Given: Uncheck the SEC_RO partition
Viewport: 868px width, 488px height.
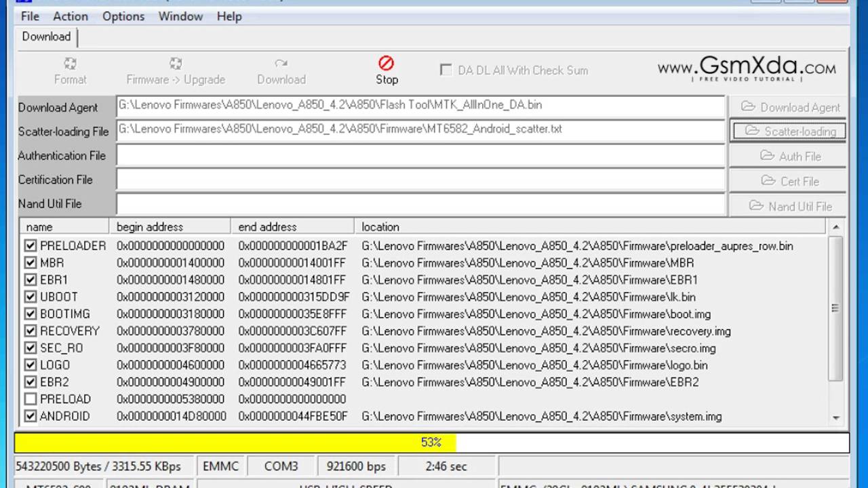Looking at the screenshot, I should coord(30,348).
